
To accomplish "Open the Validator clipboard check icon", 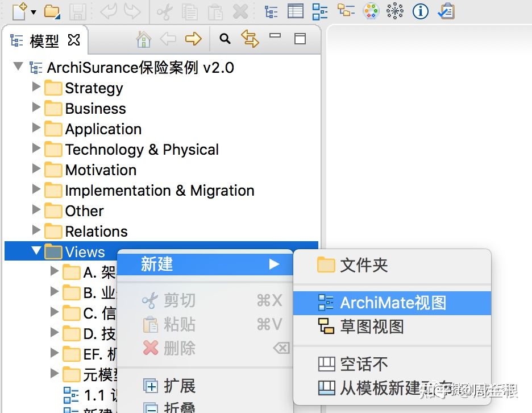I will tap(446, 11).
